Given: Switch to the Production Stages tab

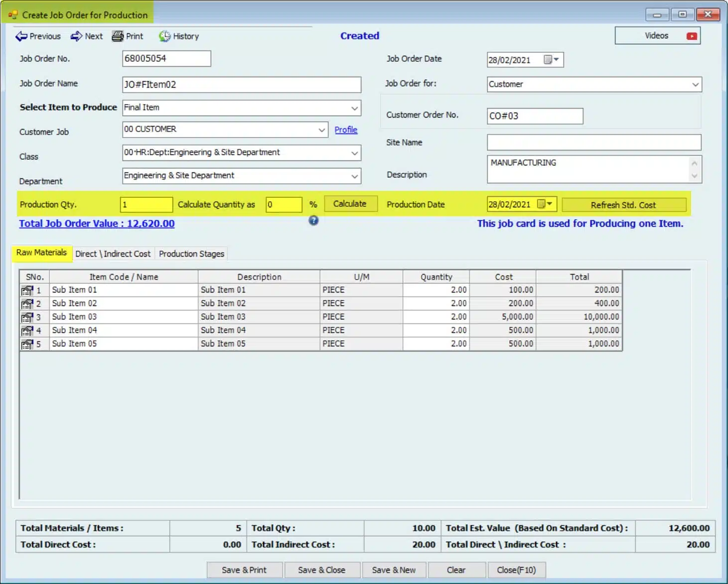Looking at the screenshot, I should (191, 254).
